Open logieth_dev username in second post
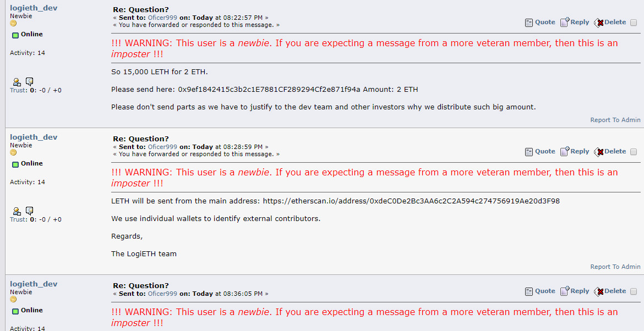This screenshot has height=331, width=644. (34, 137)
